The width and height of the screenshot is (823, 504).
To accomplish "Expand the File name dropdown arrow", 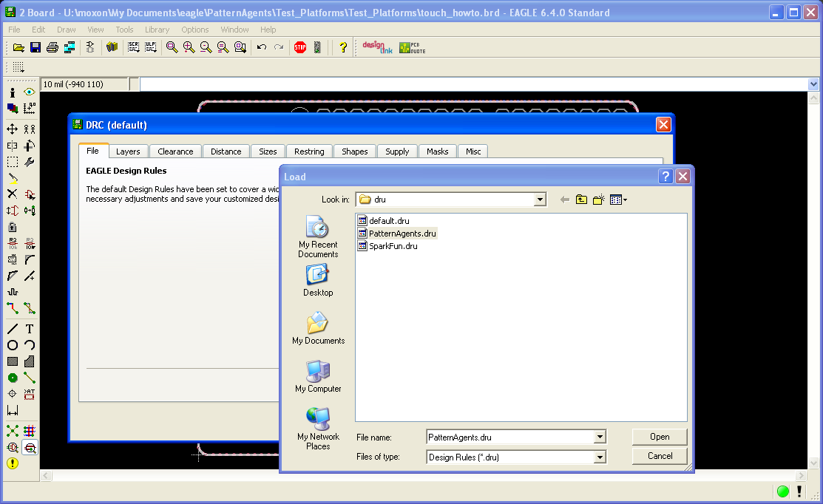I will (600, 437).
